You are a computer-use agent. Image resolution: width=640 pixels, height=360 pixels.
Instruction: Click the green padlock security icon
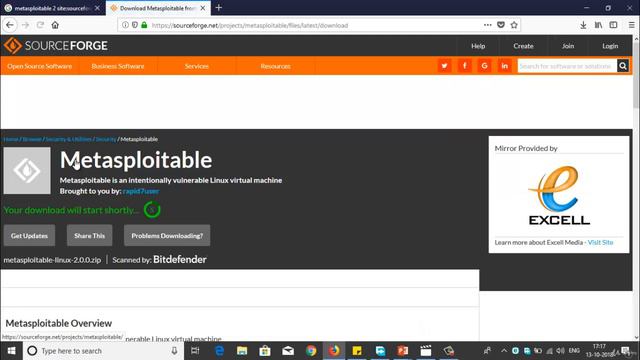[x=144, y=25]
